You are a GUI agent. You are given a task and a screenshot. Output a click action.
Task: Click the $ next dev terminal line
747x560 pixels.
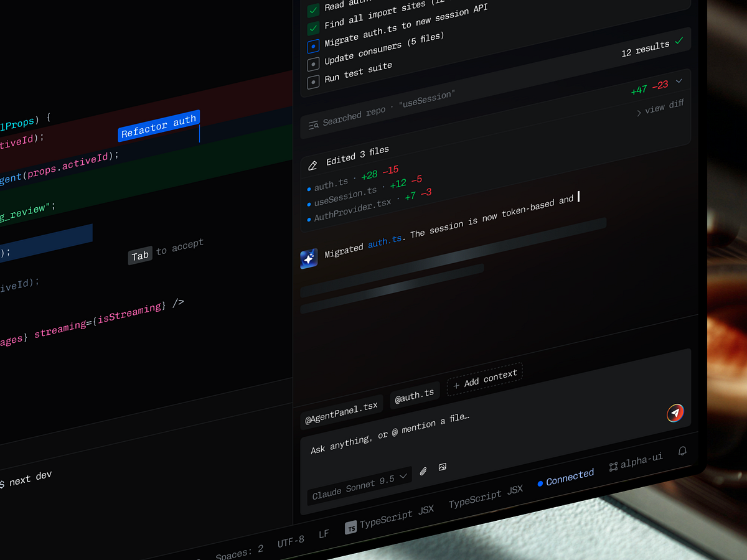(26, 480)
